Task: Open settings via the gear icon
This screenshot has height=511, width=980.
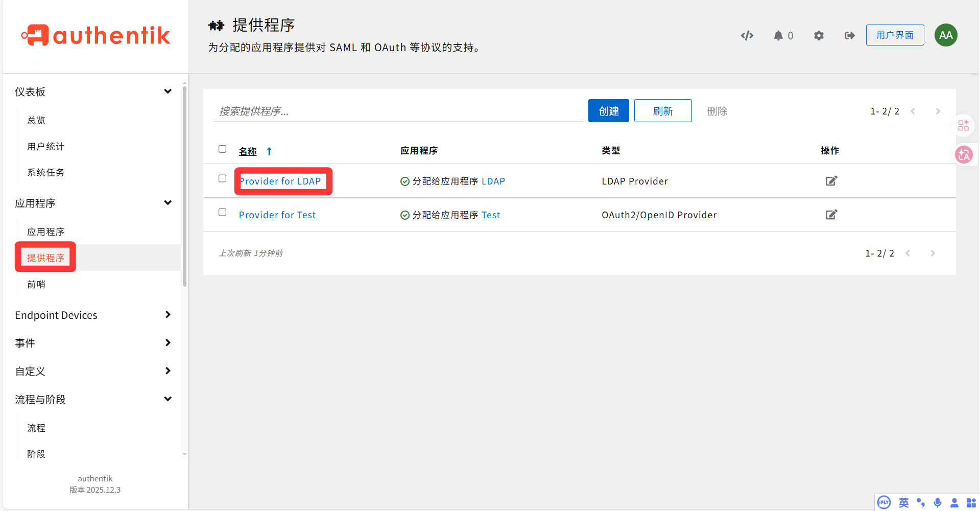Action: pyautogui.click(x=819, y=35)
